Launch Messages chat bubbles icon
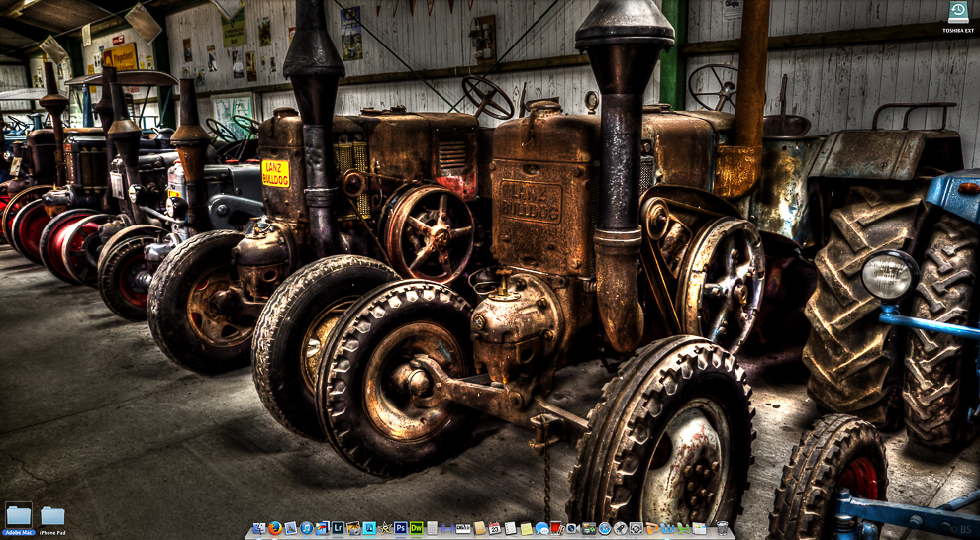Screen dimensions: 980x540 pos(541,528)
